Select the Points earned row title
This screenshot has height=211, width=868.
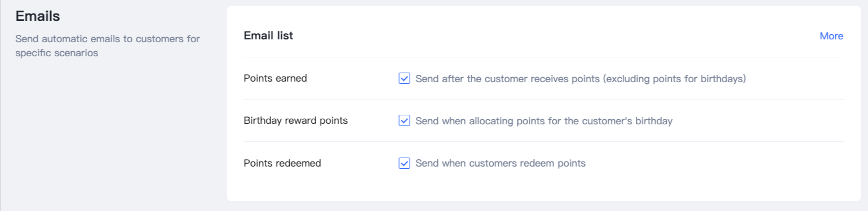pos(275,78)
